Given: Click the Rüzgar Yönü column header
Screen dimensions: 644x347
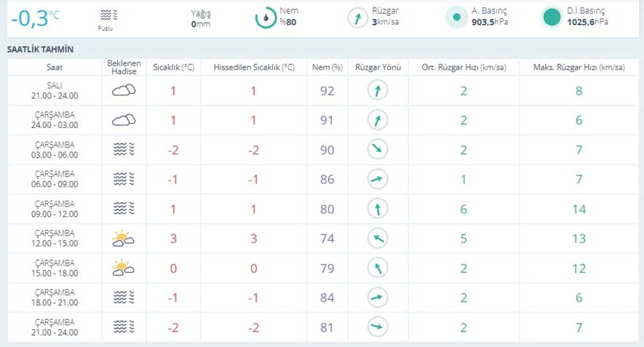Looking at the screenshot, I should (x=378, y=68).
